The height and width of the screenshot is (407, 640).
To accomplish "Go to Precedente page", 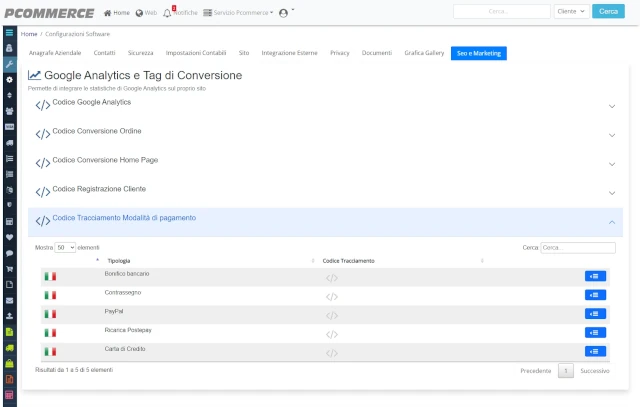I will point(536,371).
